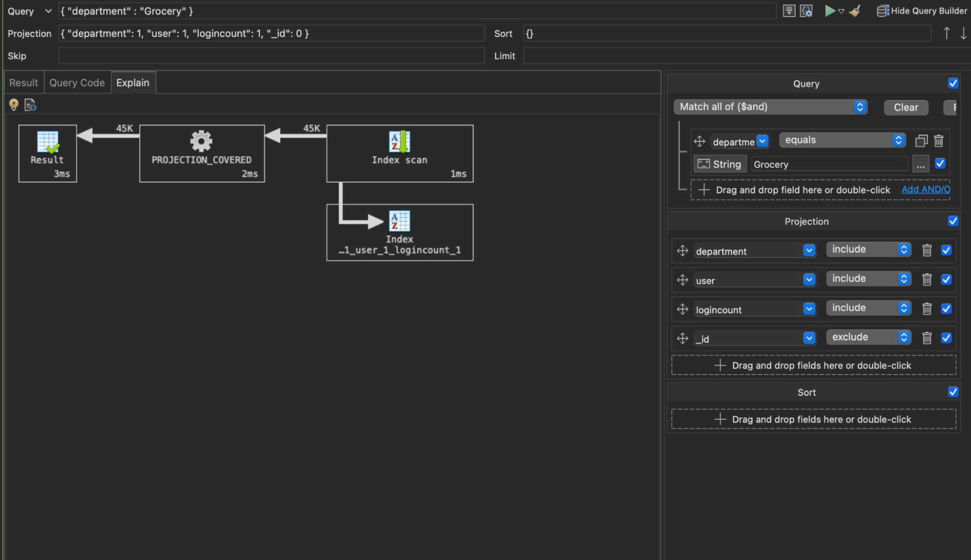This screenshot has width=971, height=560.
Task: Switch to the Result tab
Action: point(23,82)
